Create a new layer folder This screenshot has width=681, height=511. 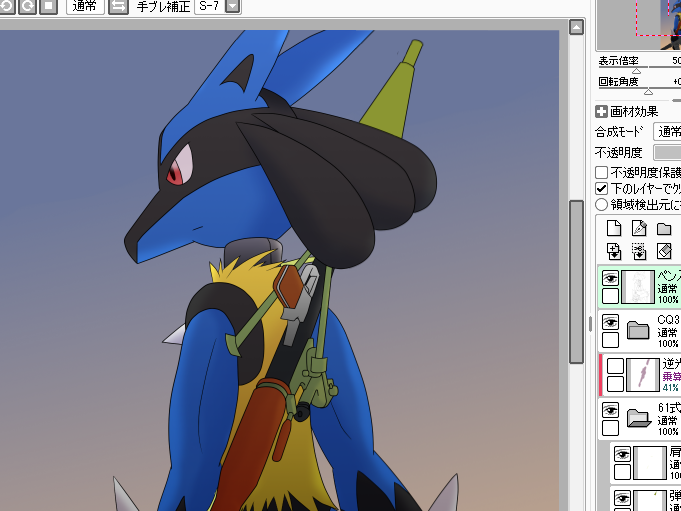[x=664, y=228]
